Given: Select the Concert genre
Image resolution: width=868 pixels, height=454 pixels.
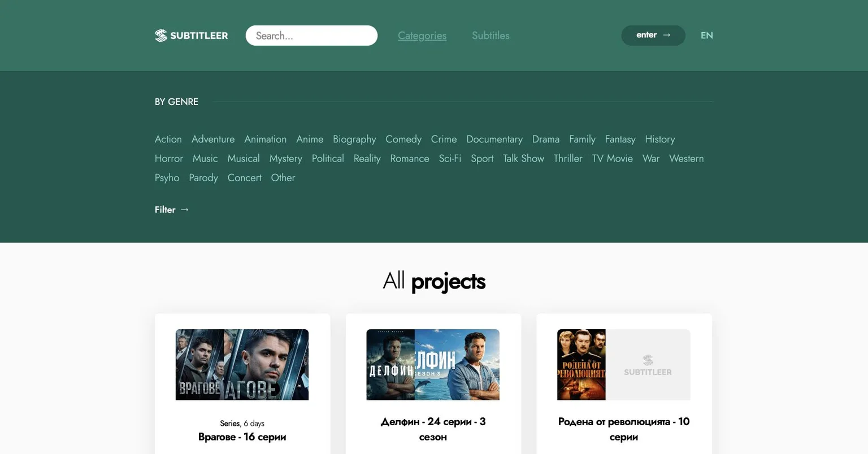Looking at the screenshot, I should pos(245,177).
